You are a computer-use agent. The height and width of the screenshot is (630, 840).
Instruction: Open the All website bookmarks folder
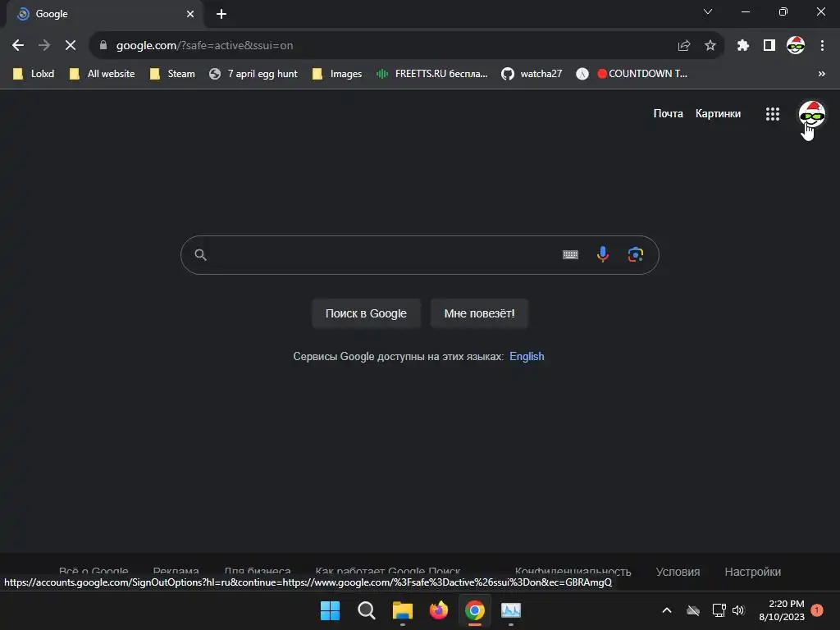(102, 74)
